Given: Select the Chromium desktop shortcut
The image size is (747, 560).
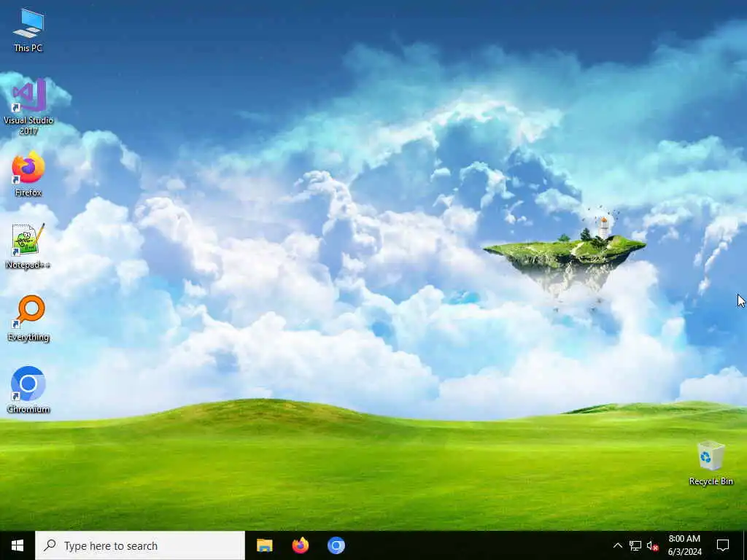Looking at the screenshot, I should pyautogui.click(x=28, y=390).
